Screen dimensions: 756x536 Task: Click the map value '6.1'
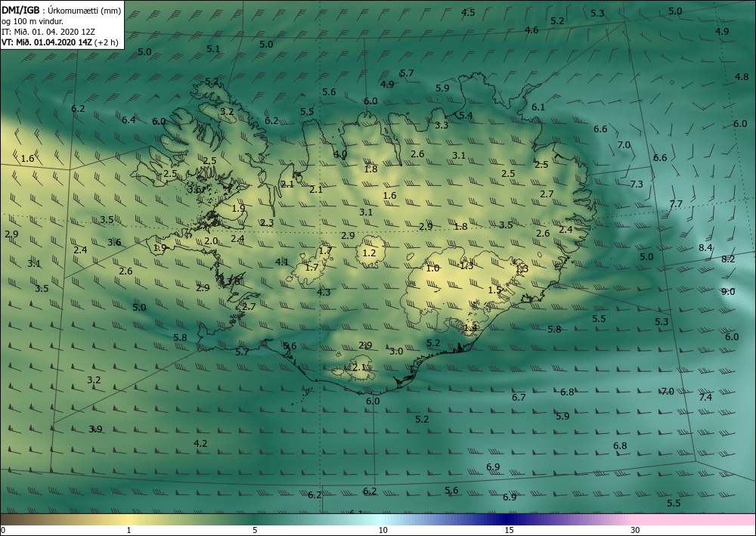pyautogui.click(x=538, y=107)
